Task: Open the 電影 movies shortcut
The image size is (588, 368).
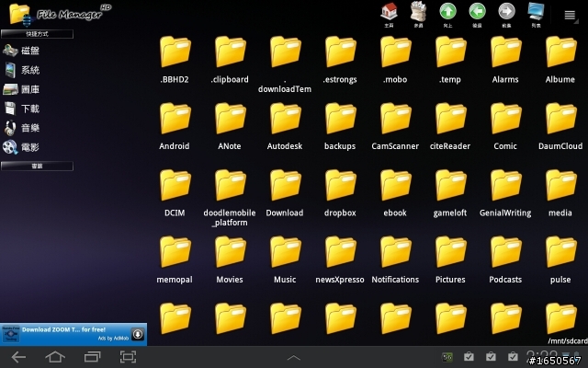Action: point(21,147)
